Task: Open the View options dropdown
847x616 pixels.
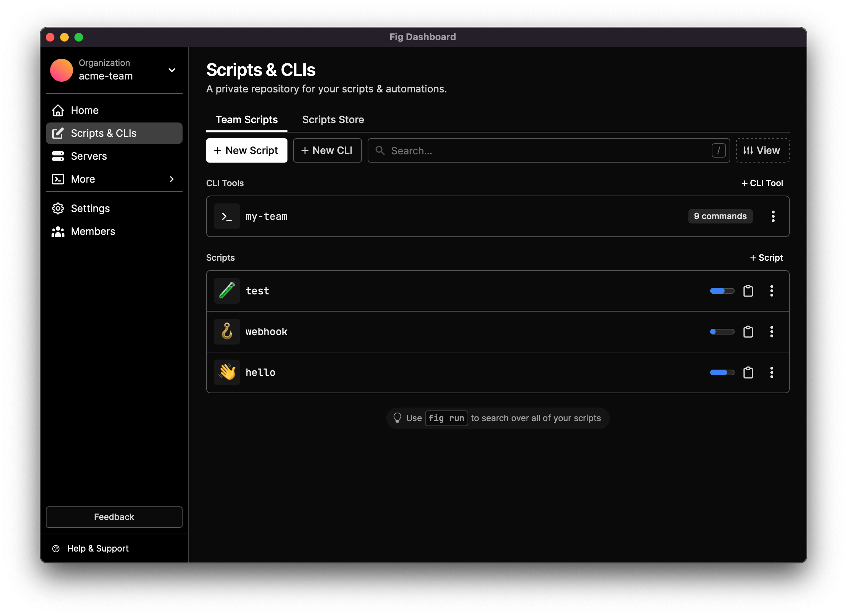Action: pos(762,150)
